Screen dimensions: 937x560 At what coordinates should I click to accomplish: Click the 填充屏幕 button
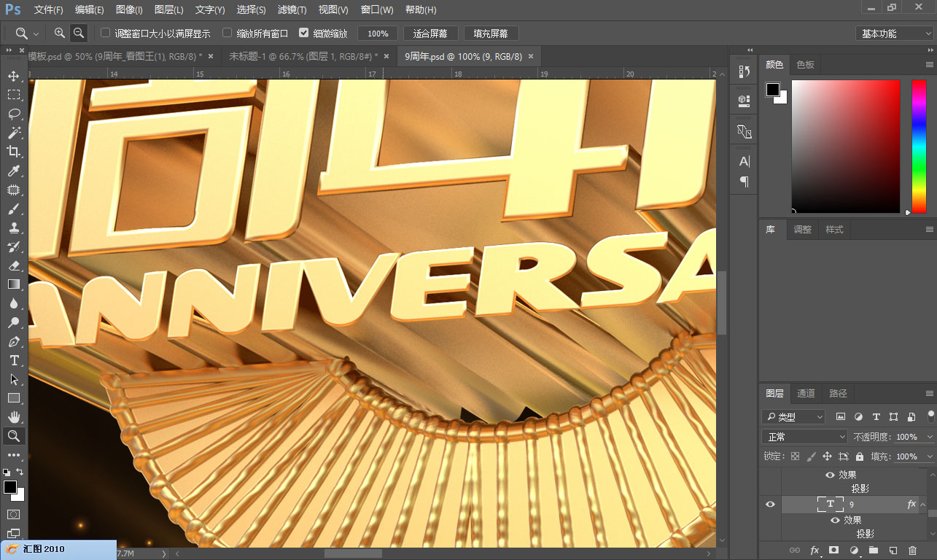coord(491,34)
